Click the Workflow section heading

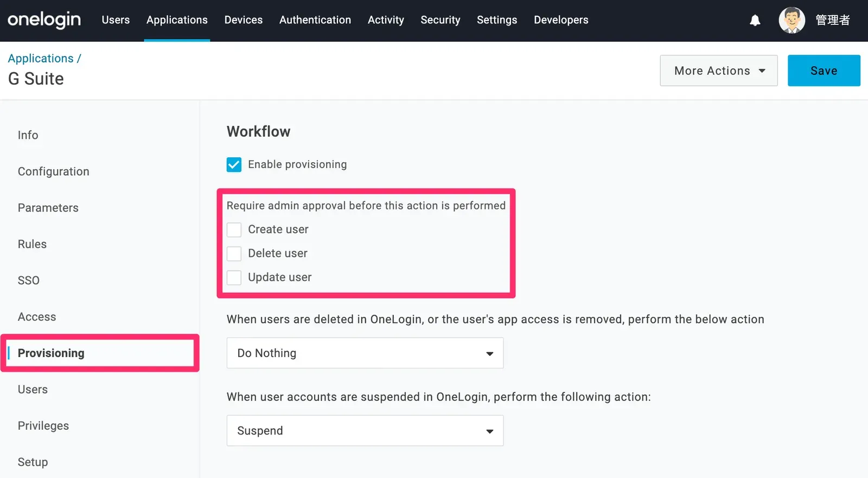tap(258, 132)
